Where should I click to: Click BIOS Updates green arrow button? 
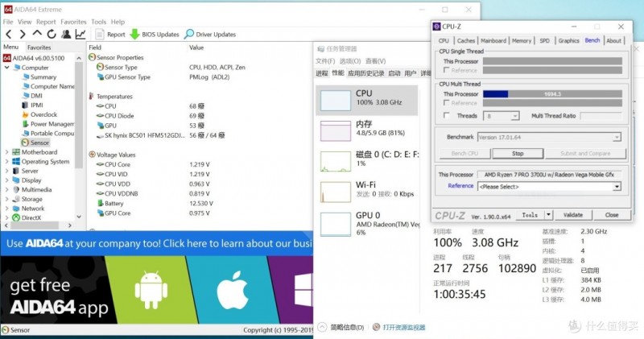coord(155,35)
